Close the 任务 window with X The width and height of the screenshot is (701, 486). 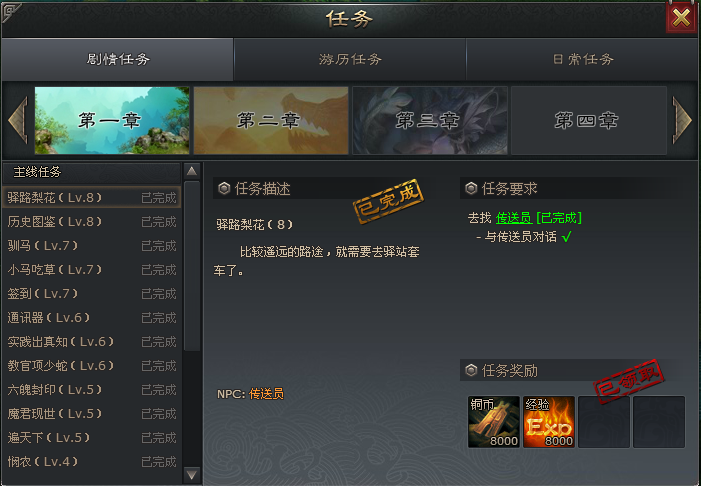[681, 18]
